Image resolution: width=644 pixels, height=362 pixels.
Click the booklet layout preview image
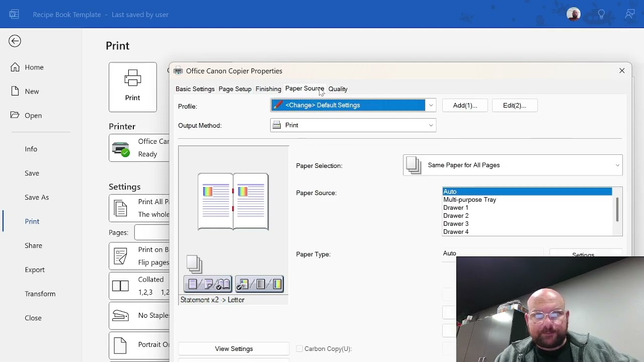(233, 202)
